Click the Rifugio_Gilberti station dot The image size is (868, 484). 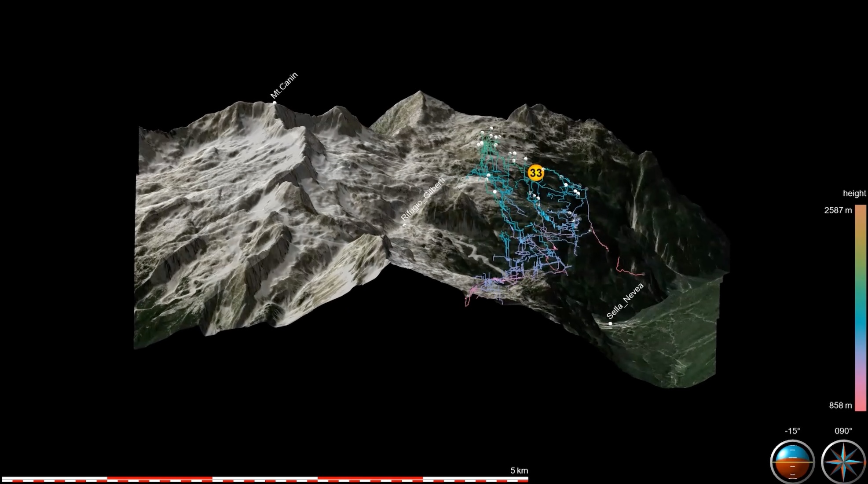pos(405,225)
